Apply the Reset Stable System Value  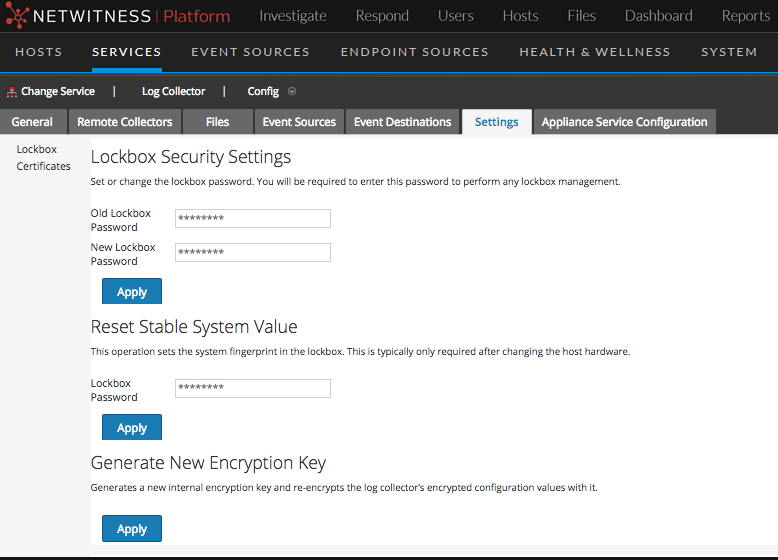pyautogui.click(x=132, y=428)
